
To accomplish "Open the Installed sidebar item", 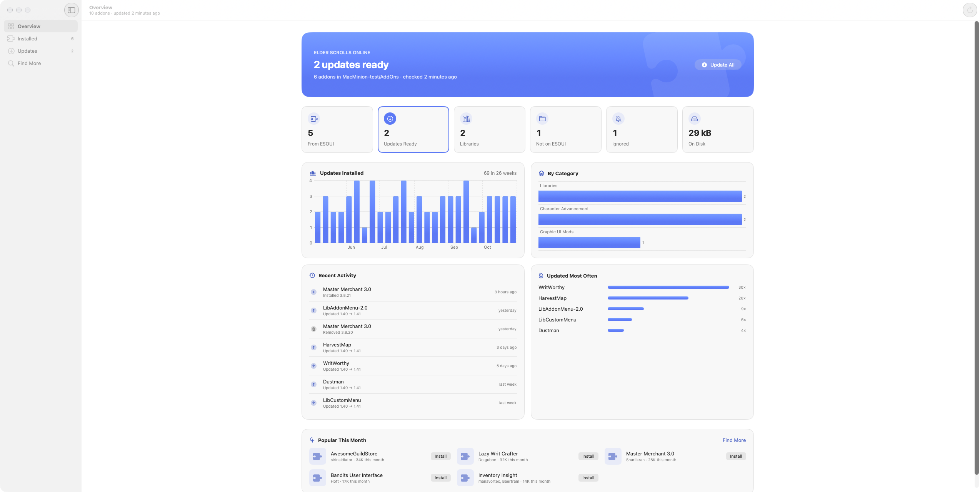I will point(41,38).
